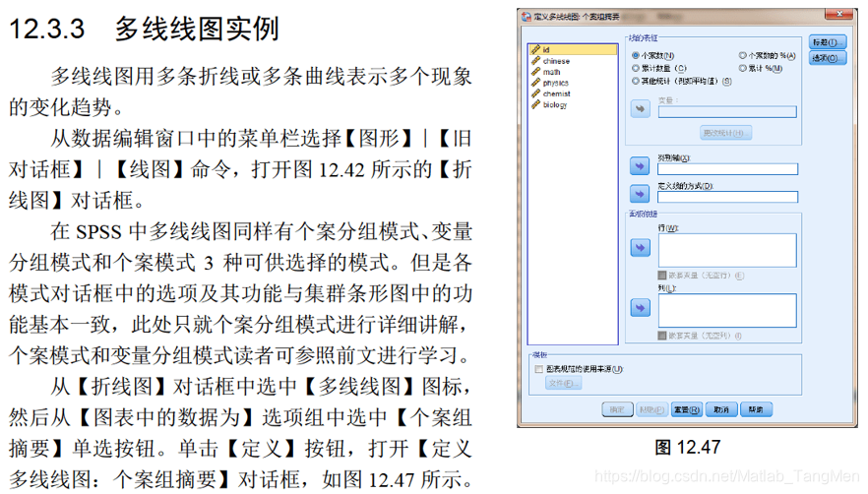Click the figure caption 图 12.47
This screenshot has width=868, height=494.
point(688,448)
